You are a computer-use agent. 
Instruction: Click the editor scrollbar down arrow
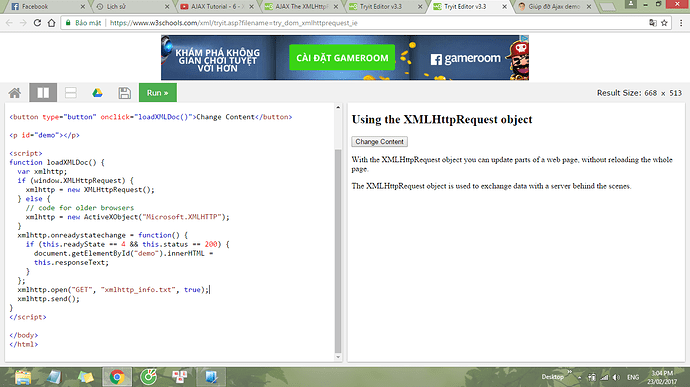coord(338,357)
